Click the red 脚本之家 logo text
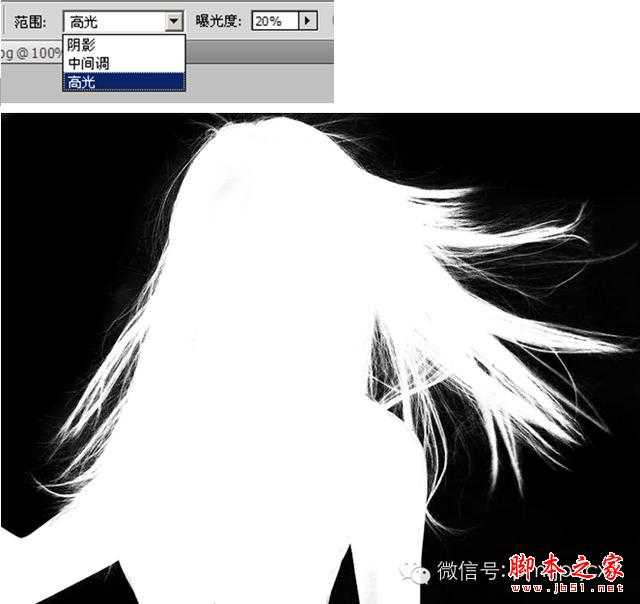Screen dimensions: 640x604 [x=567, y=567]
